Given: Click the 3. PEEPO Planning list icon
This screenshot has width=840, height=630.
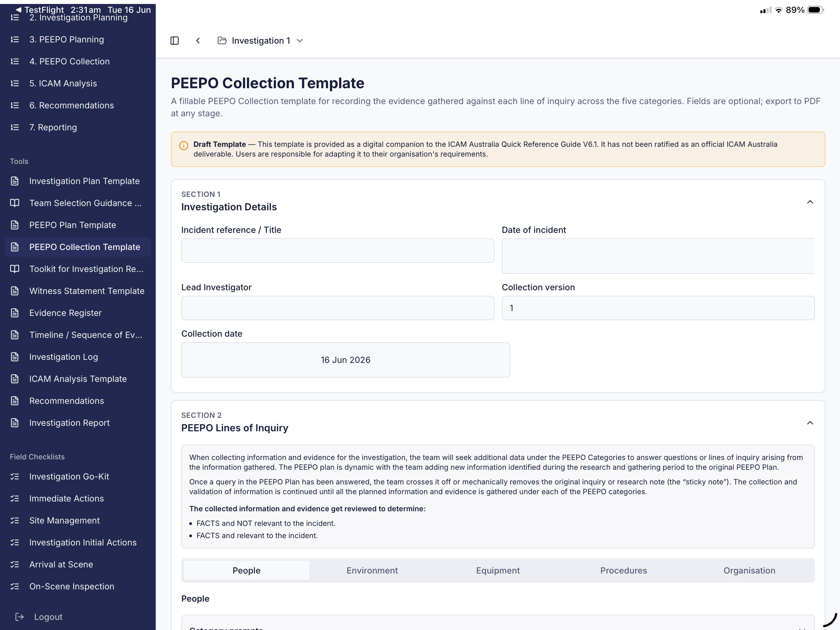Looking at the screenshot, I should (x=15, y=39).
